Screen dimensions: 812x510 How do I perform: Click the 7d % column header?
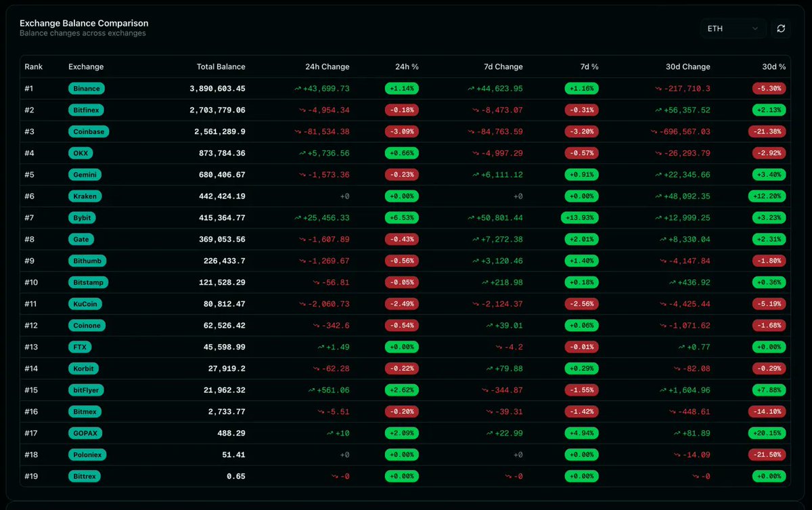[x=589, y=67]
